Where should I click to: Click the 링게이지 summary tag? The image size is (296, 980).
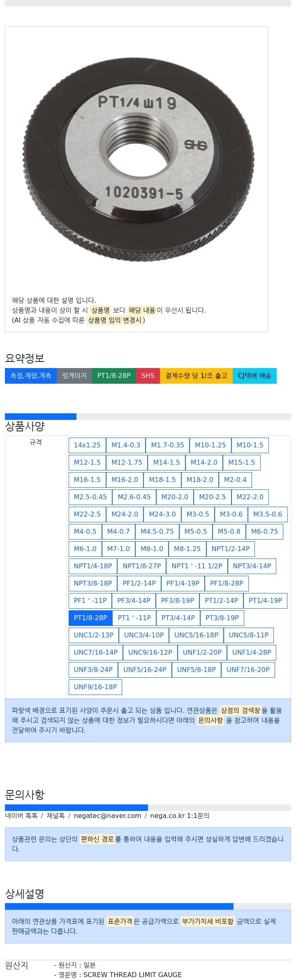coord(74,375)
